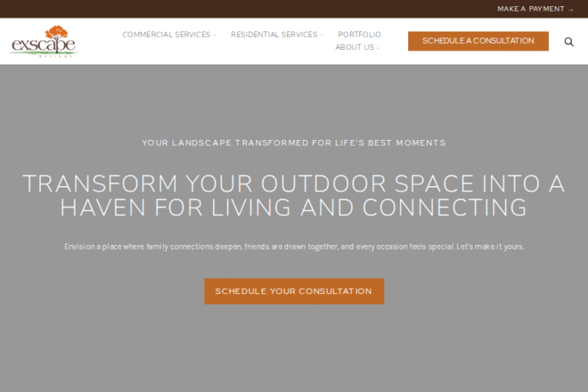Open the Residential Services menu

pyautogui.click(x=274, y=34)
